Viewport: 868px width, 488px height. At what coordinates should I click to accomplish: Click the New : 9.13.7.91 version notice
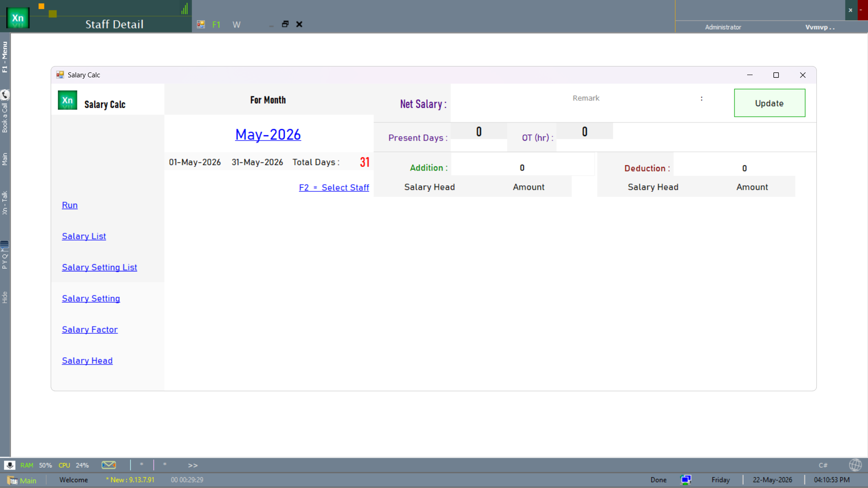tap(130, 480)
